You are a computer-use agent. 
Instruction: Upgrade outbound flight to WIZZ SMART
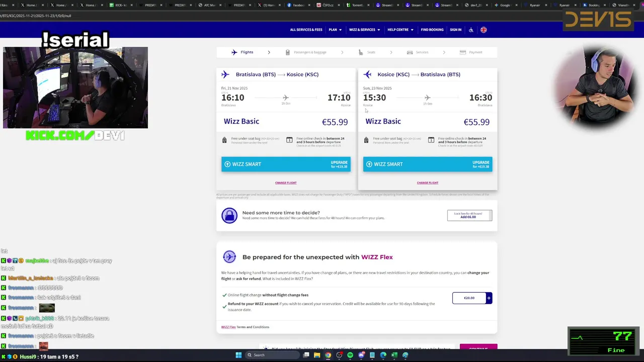286,164
